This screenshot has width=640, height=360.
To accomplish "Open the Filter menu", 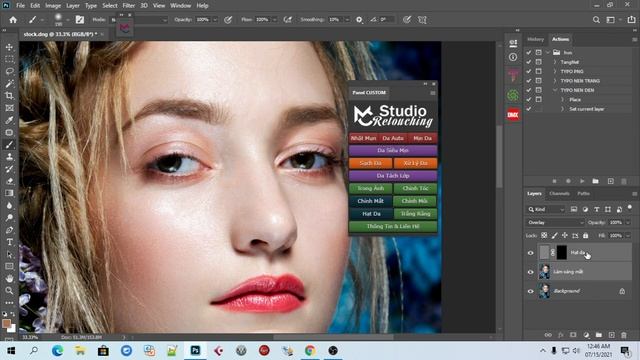I will [129, 6].
